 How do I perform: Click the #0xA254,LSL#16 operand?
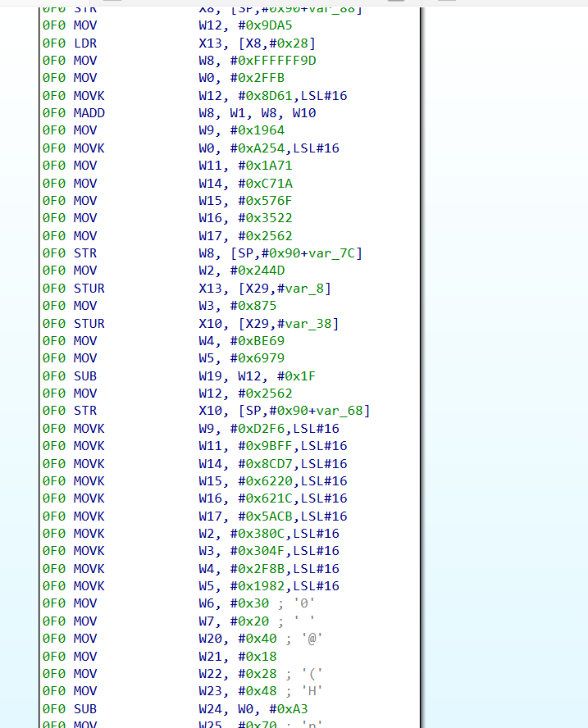[x=285, y=148]
